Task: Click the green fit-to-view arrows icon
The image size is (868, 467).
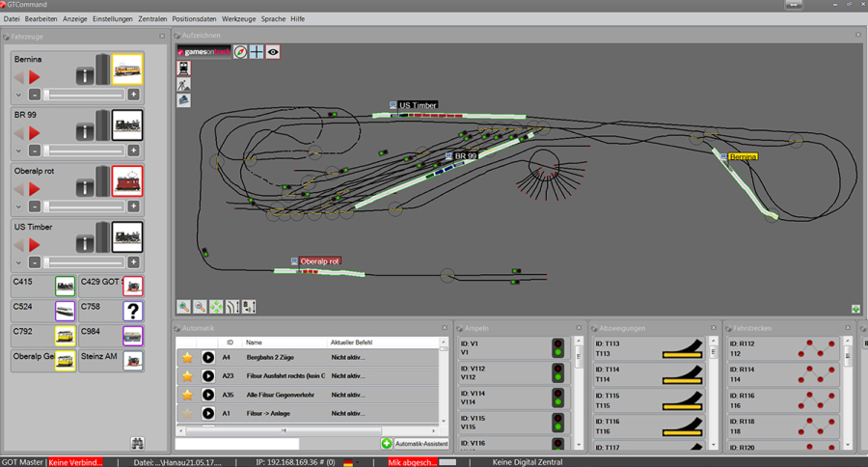Action: tap(217, 306)
